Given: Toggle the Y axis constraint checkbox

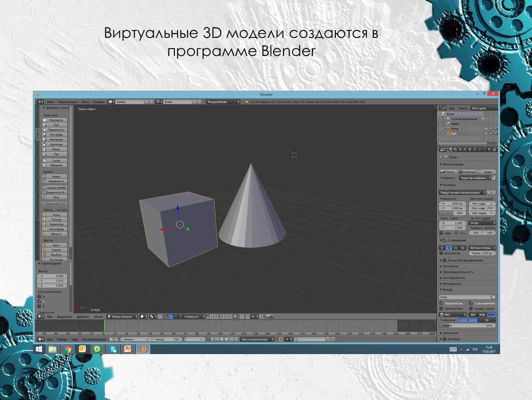Looking at the screenshot, I should pos(39,301).
